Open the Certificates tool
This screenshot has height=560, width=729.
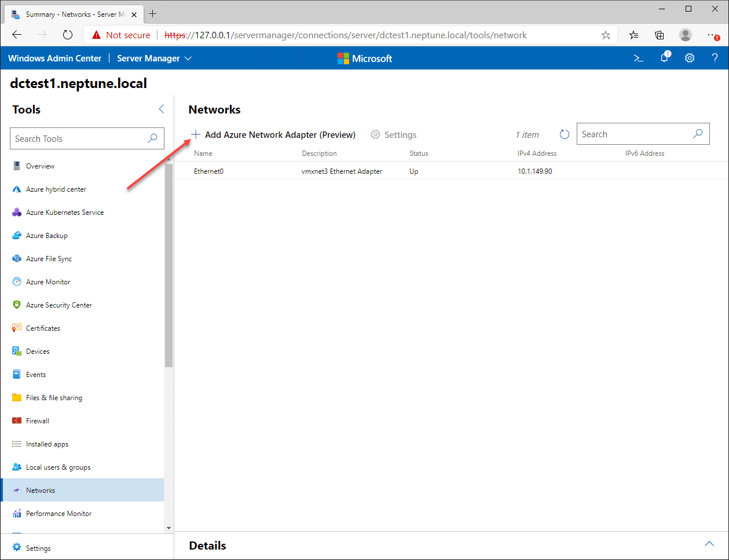pos(43,328)
